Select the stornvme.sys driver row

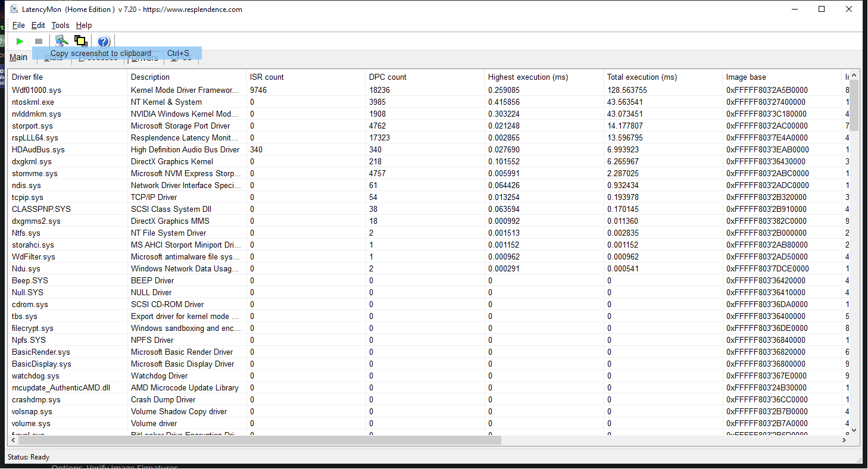pos(429,173)
